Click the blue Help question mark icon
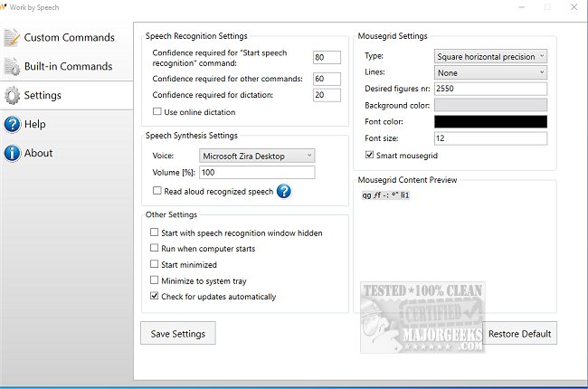The width and height of the screenshot is (588, 389). tap(12, 124)
